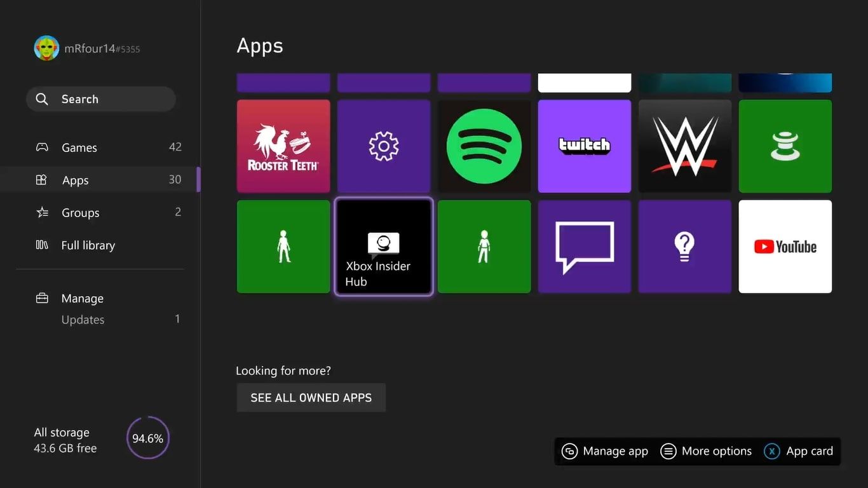This screenshot has height=488, width=868.
Task: Click the 94.6% storage usage ring
Action: pos(147,438)
